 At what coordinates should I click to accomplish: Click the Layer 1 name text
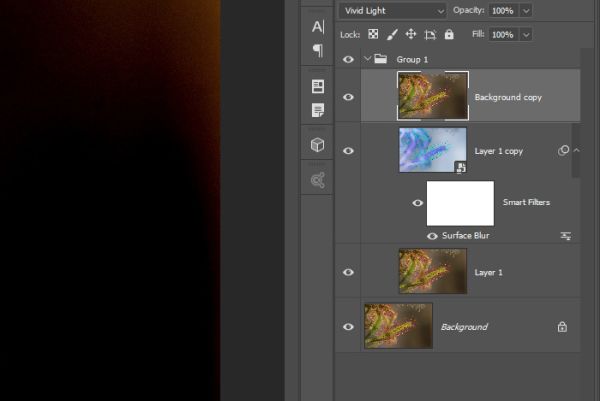click(x=488, y=272)
